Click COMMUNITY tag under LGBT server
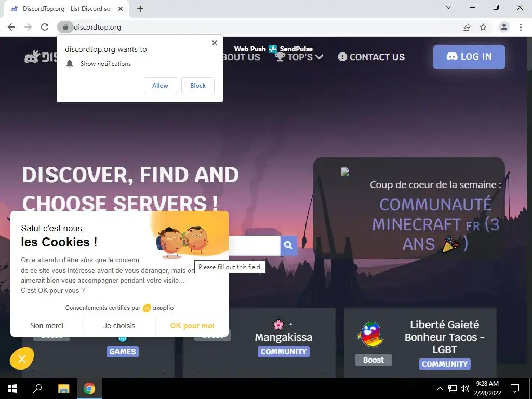This screenshot has height=399, width=532. 445,364
